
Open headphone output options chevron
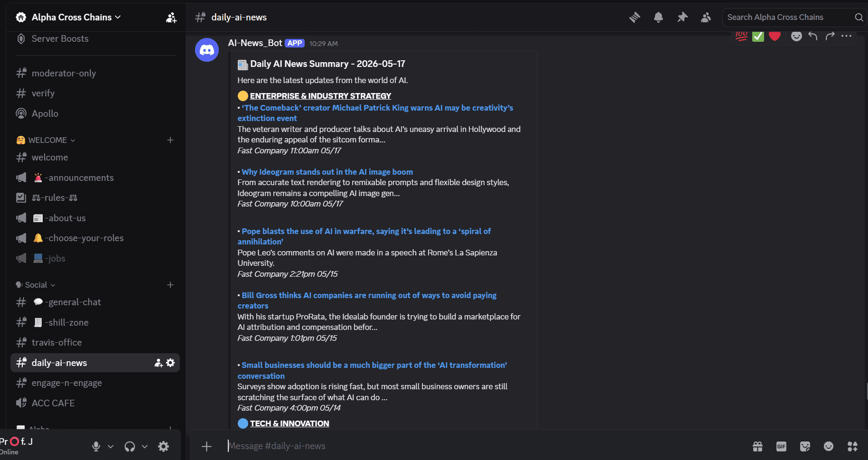pyautogui.click(x=145, y=447)
